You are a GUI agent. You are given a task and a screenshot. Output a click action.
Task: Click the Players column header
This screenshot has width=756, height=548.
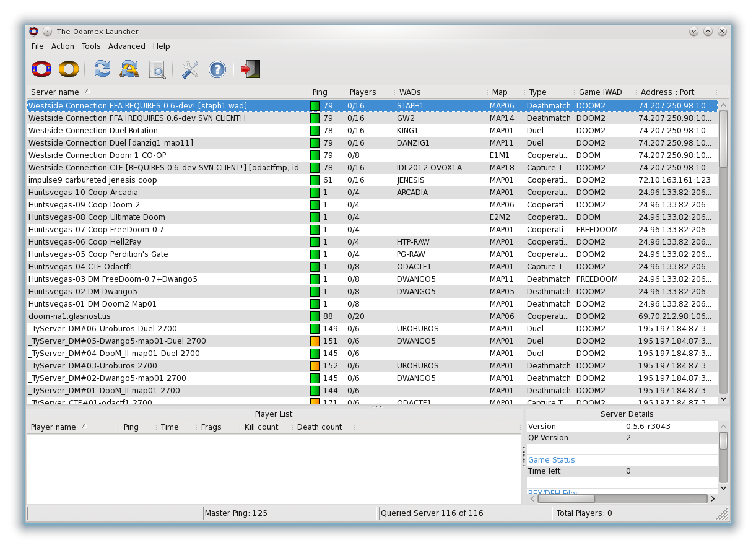pos(363,92)
